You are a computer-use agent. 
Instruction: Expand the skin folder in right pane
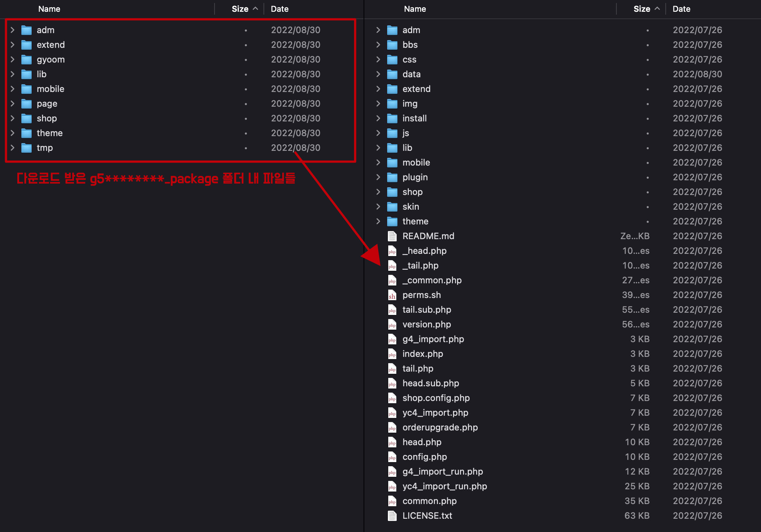click(x=378, y=207)
